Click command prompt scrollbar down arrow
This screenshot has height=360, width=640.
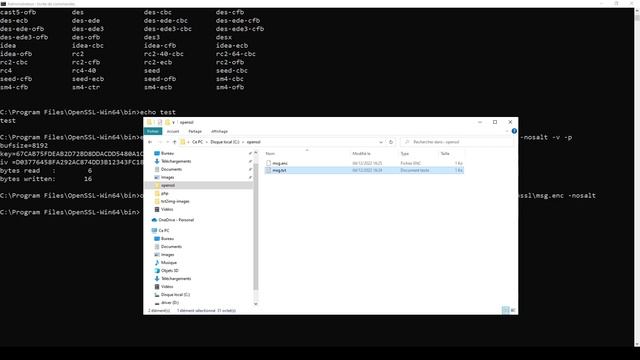point(637,344)
